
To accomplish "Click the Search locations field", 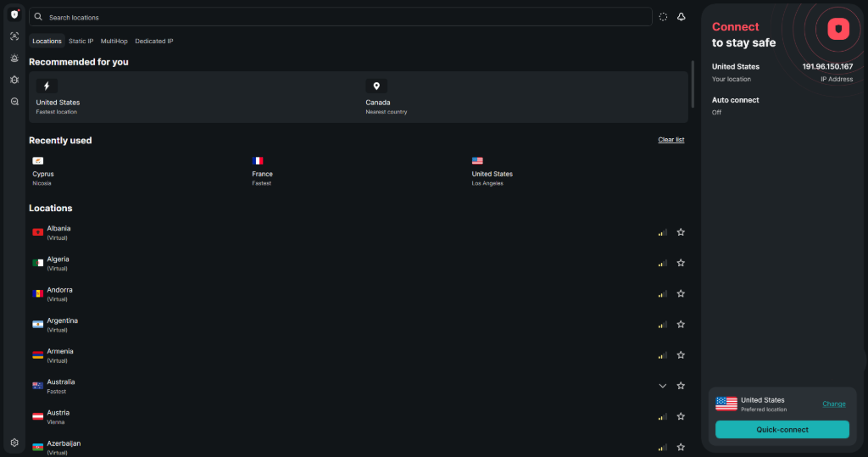I will click(341, 17).
